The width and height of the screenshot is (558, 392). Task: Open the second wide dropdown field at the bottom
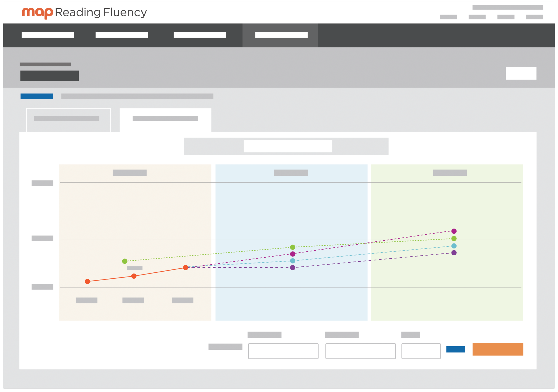[x=360, y=351]
